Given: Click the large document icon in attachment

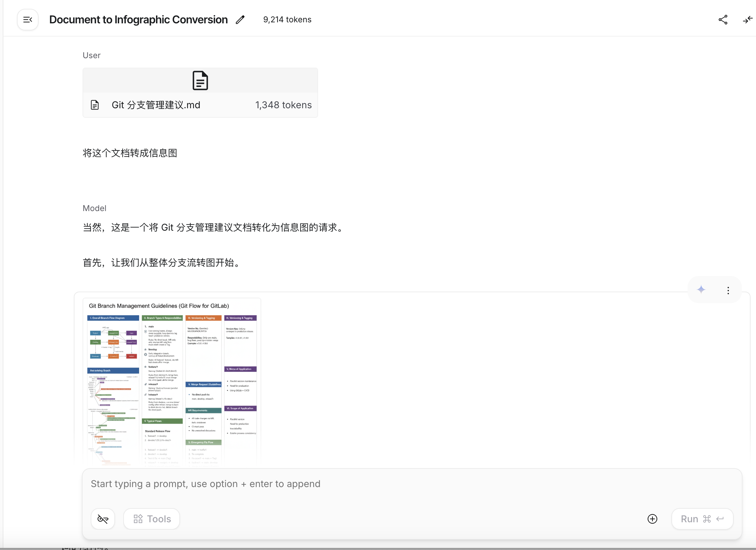Looking at the screenshot, I should pyautogui.click(x=200, y=81).
